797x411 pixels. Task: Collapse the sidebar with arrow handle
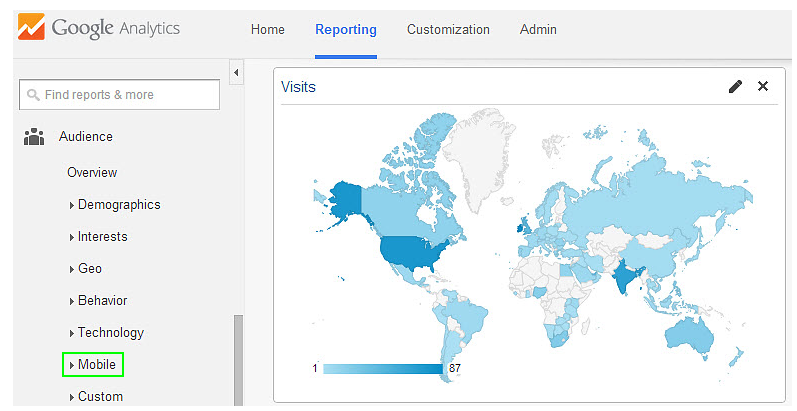(x=236, y=73)
